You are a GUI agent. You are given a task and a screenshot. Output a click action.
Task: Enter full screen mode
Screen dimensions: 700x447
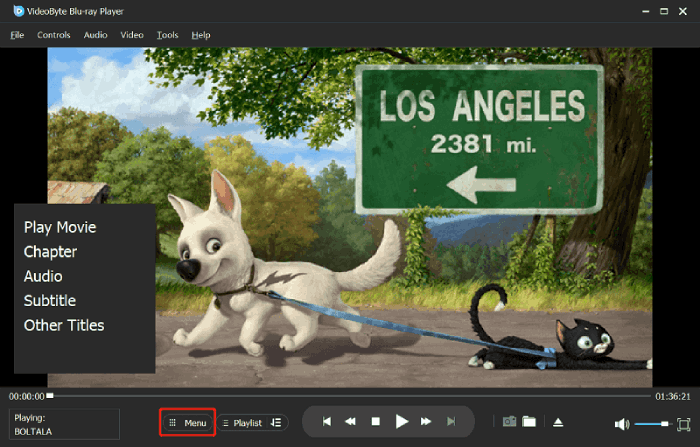683,424
